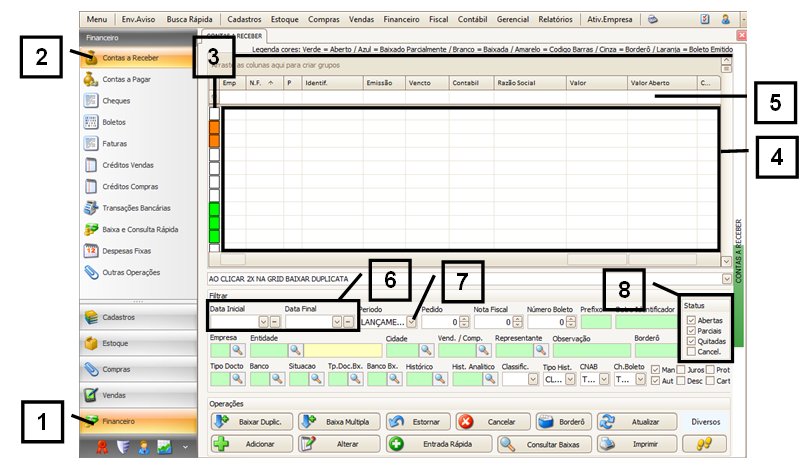
Task: Open the Boletos section
Action: point(115,122)
